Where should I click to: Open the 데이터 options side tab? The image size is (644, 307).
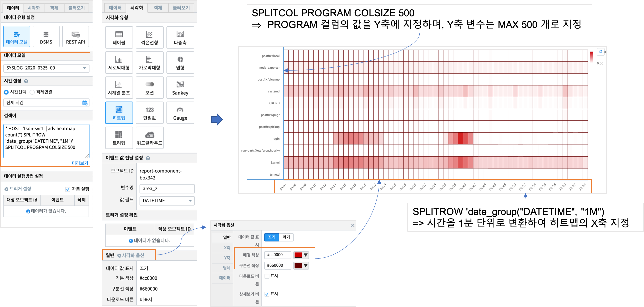(223, 278)
